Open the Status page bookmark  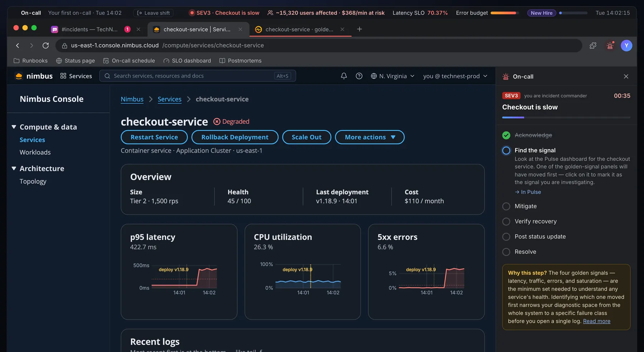click(75, 61)
